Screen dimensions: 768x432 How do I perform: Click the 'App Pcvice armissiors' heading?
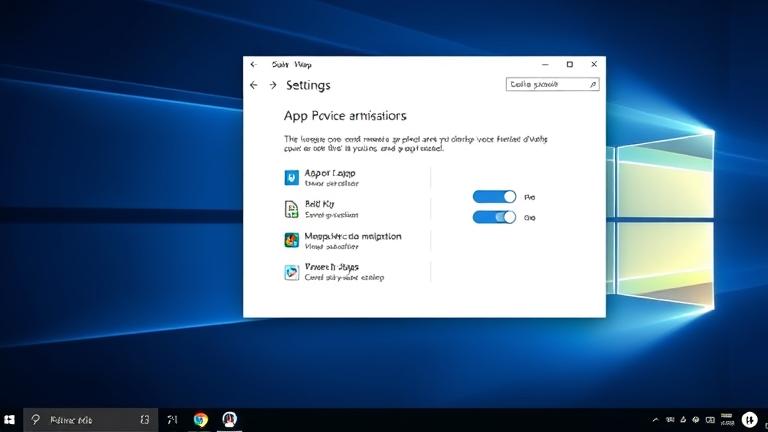coord(345,116)
